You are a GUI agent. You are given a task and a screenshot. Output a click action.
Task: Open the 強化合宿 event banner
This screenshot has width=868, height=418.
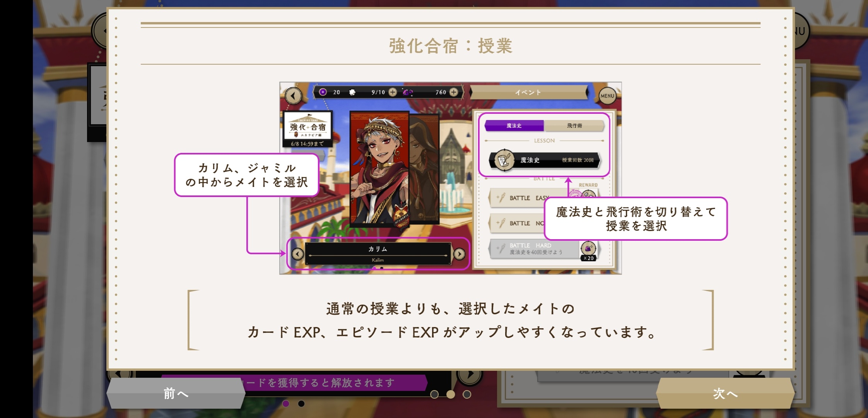[x=308, y=130]
